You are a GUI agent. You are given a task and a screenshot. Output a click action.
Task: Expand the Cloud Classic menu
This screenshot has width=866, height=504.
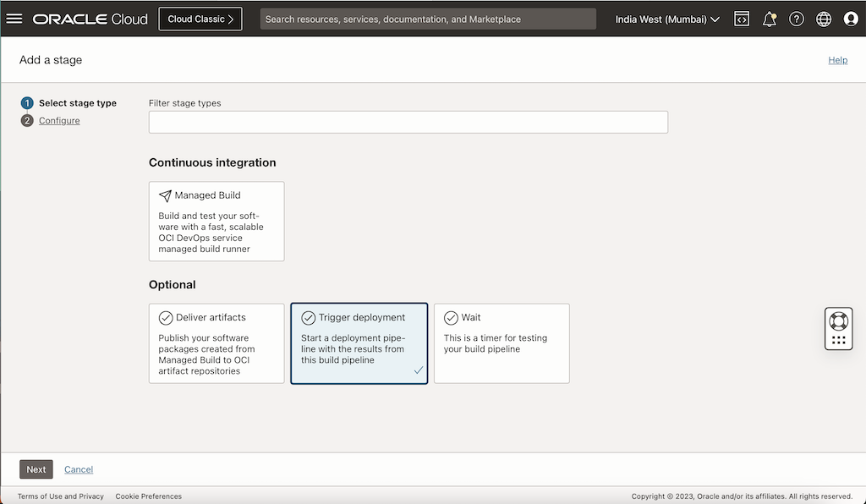pos(200,18)
